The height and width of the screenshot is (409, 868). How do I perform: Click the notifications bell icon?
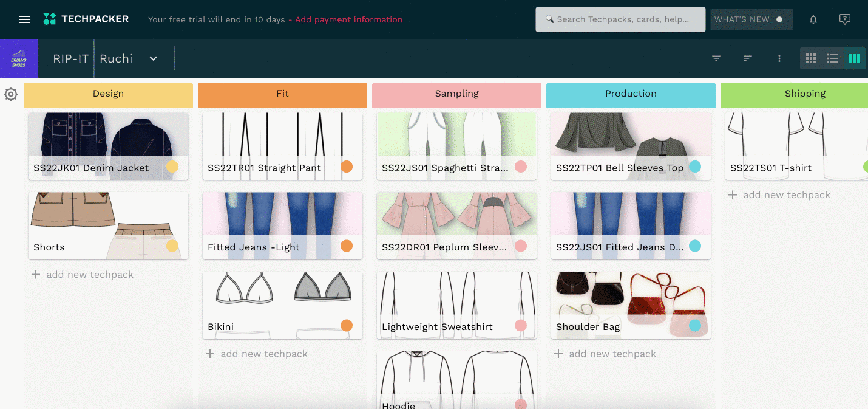point(813,19)
